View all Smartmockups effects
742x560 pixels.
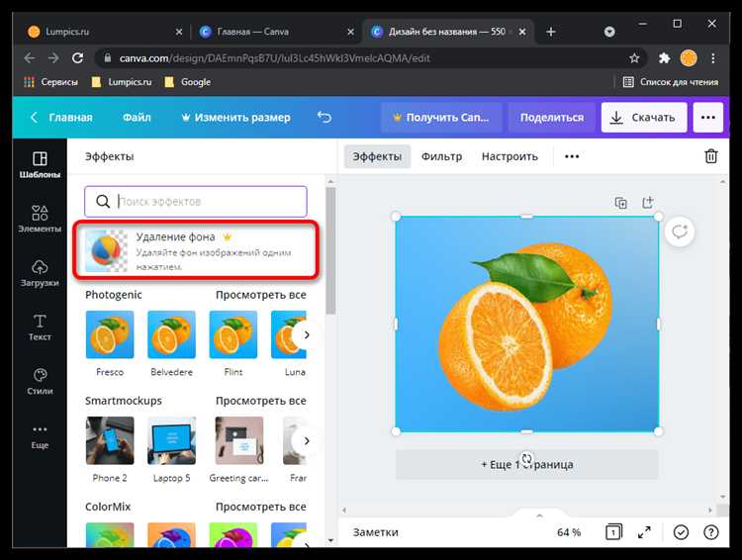pos(261,401)
